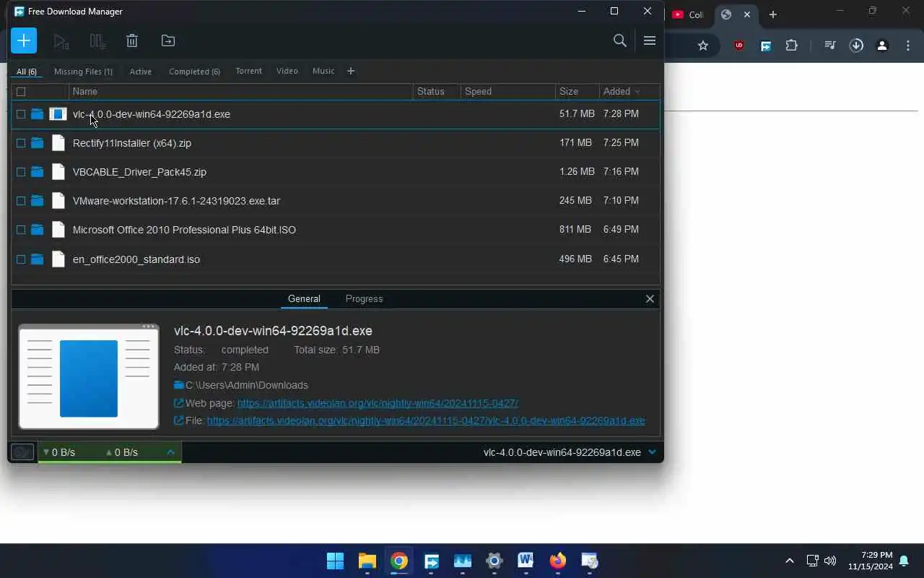The width and height of the screenshot is (924, 578).
Task: Select the All (6) filter tab
Action: point(27,72)
